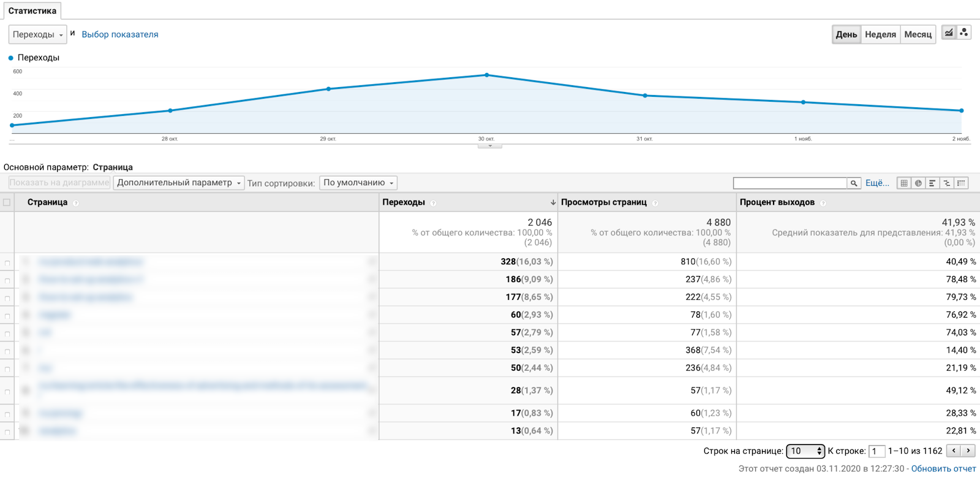Switch to the pie chart percentage view
This screenshot has width=980, height=477.
tap(918, 183)
